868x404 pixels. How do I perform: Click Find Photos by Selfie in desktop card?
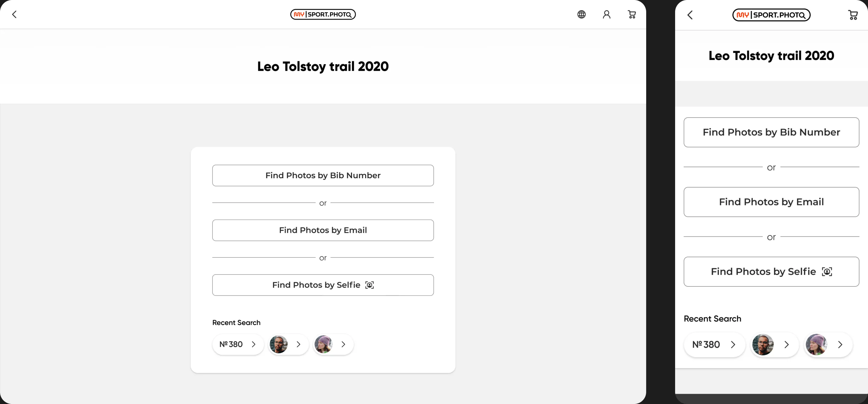click(323, 285)
